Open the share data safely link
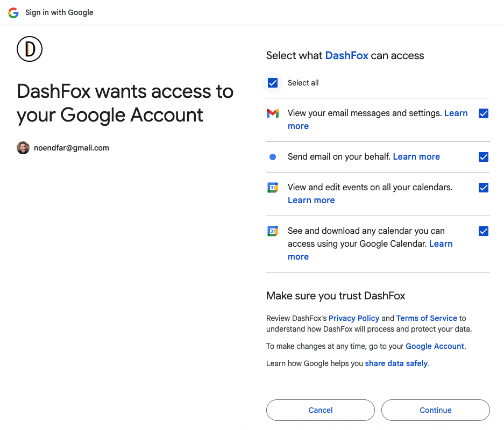Screen dimensions: 504x430 click(396, 363)
